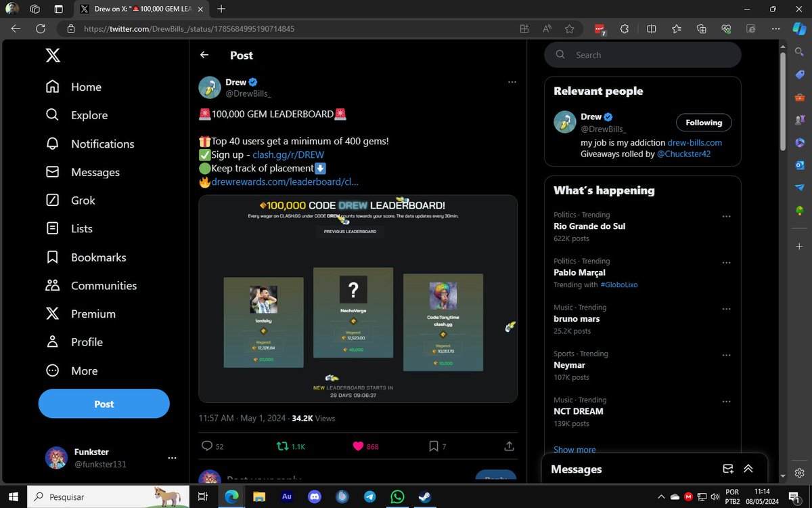Open options for the Rio Grande do Sul trend

click(x=726, y=217)
